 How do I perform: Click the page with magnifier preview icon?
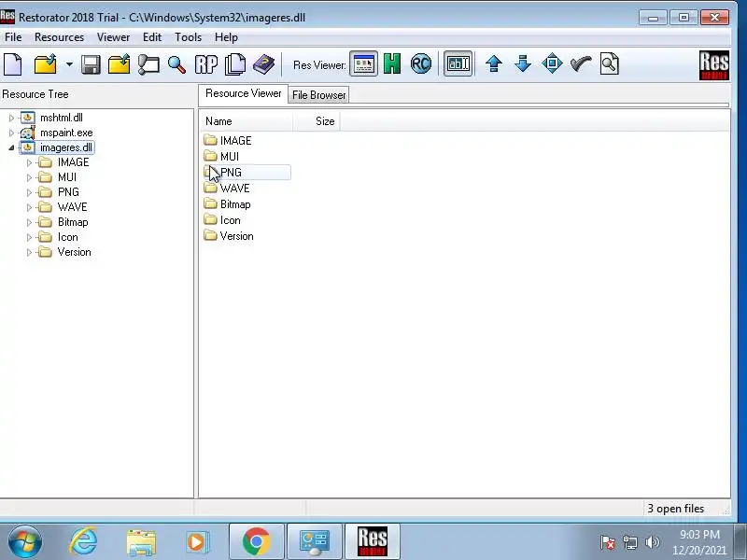click(x=610, y=63)
